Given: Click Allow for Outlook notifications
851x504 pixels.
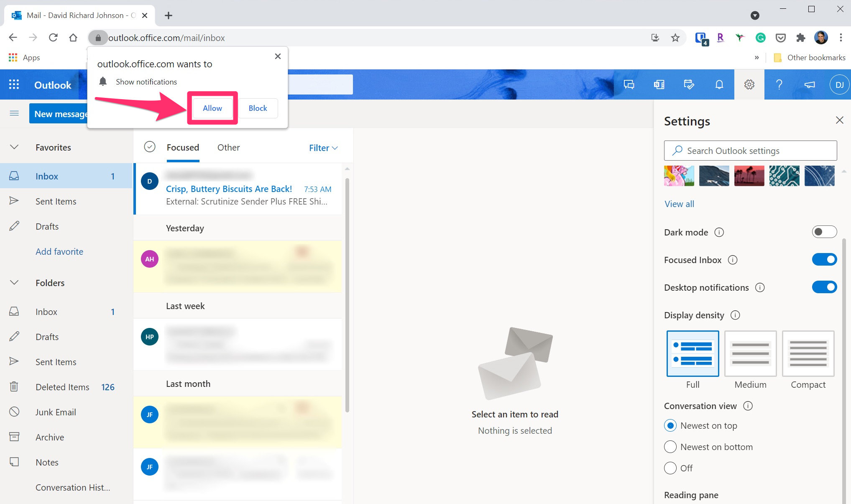Looking at the screenshot, I should (x=213, y=108).
